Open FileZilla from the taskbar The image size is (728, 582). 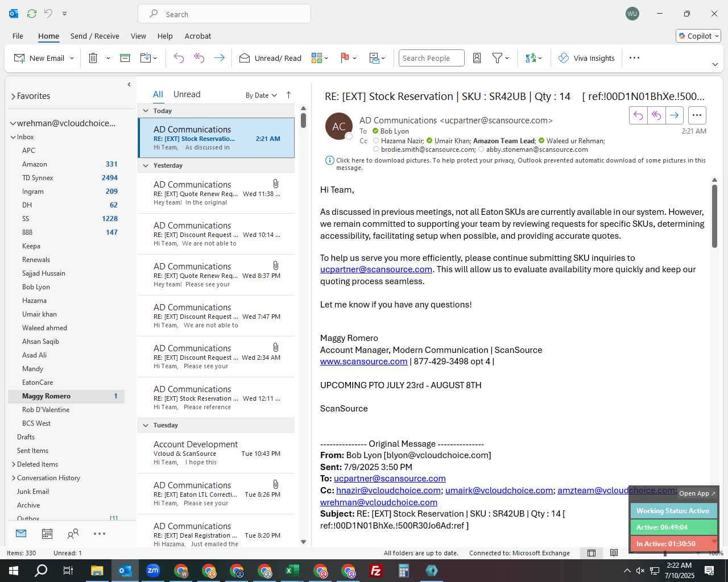[376, 571]
